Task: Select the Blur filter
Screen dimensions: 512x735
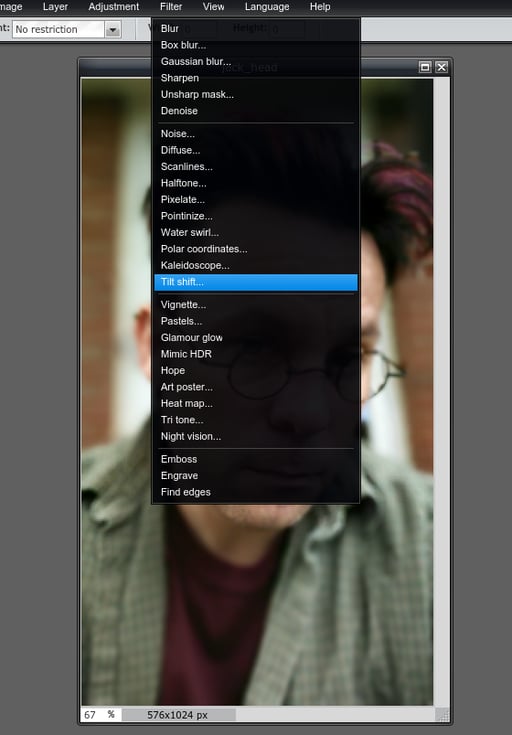Action: (256, 29)
